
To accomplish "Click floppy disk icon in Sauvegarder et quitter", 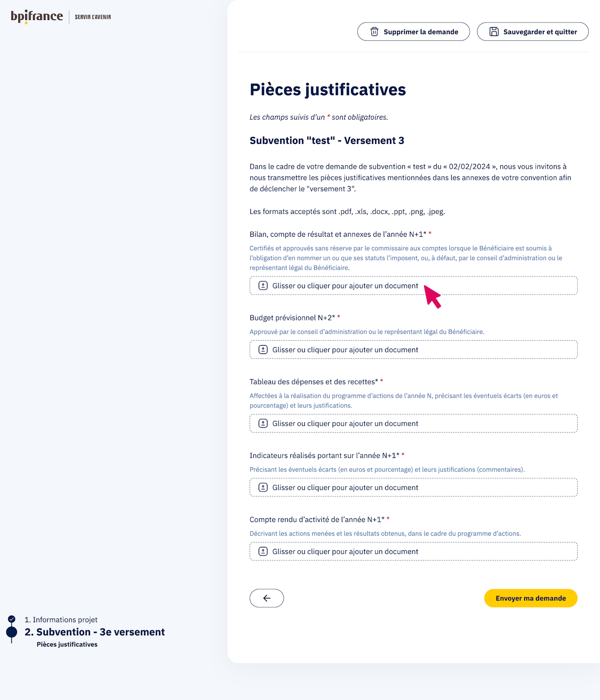I will 494,32.
